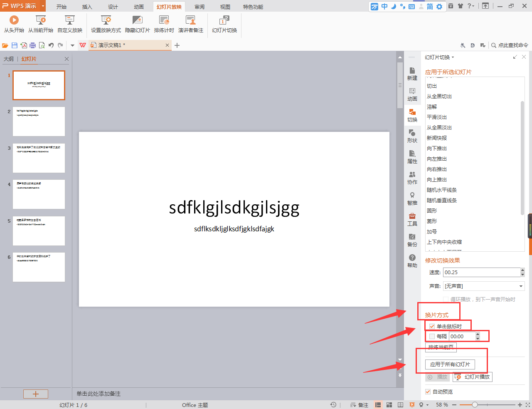Select the 新闻快报 transition effect
This screenshot has width=532, height=409.
(x=437, y=138)
